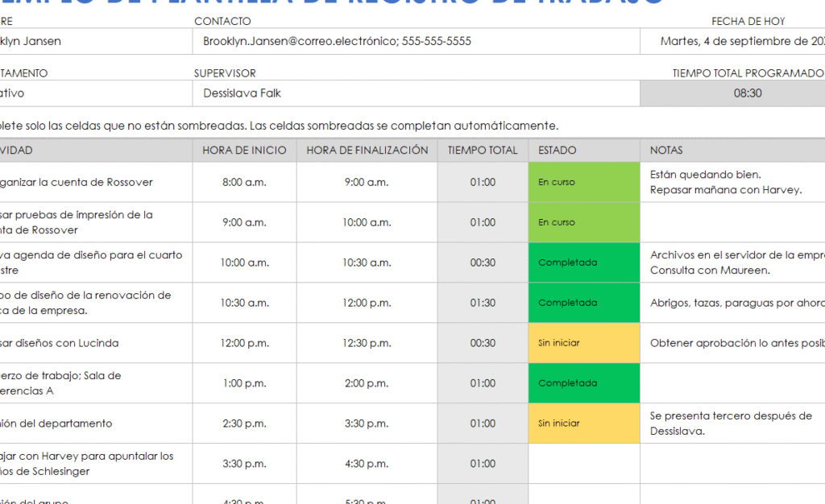Select the 01:30 total time cell
Viewport: 825px width, 504px height.
(483, 303)
